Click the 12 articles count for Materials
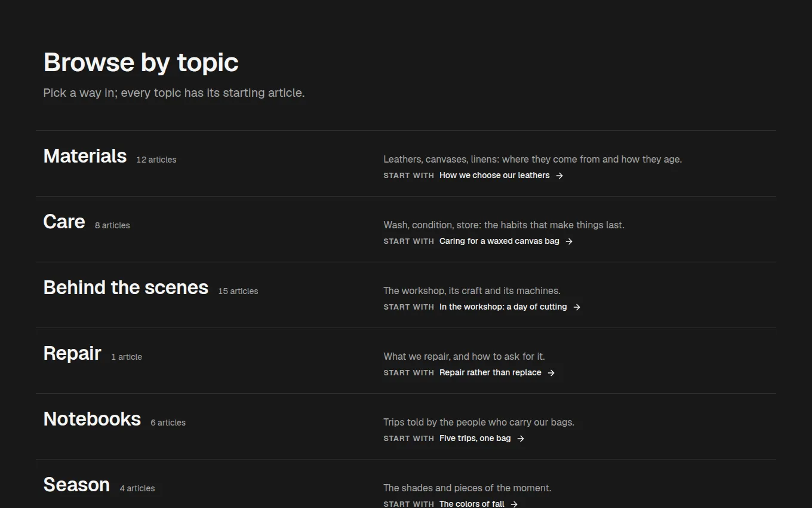Viewport: 812px width, 508px height. [x=156, y=160]
